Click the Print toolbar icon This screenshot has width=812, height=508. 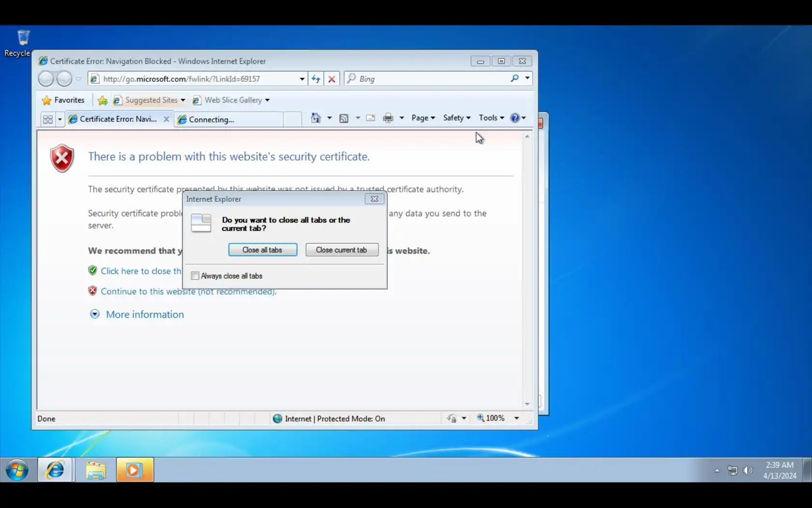pyautogui.click(x=388, y=118)
